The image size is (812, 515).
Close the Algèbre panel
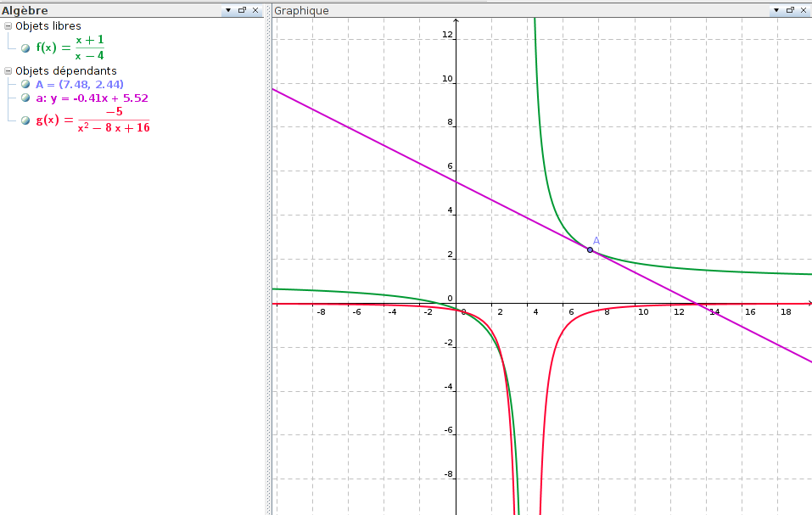[255, 10]
